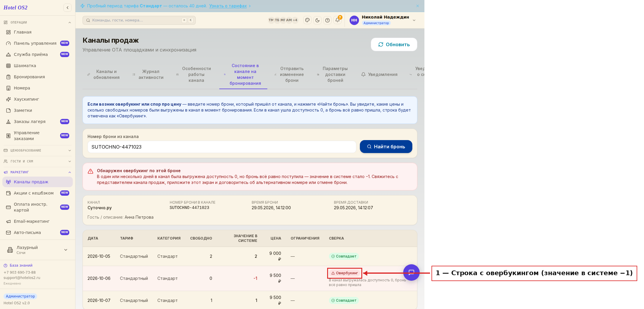
Task: Open the Главная sidebar item
Action: [37, 32]
